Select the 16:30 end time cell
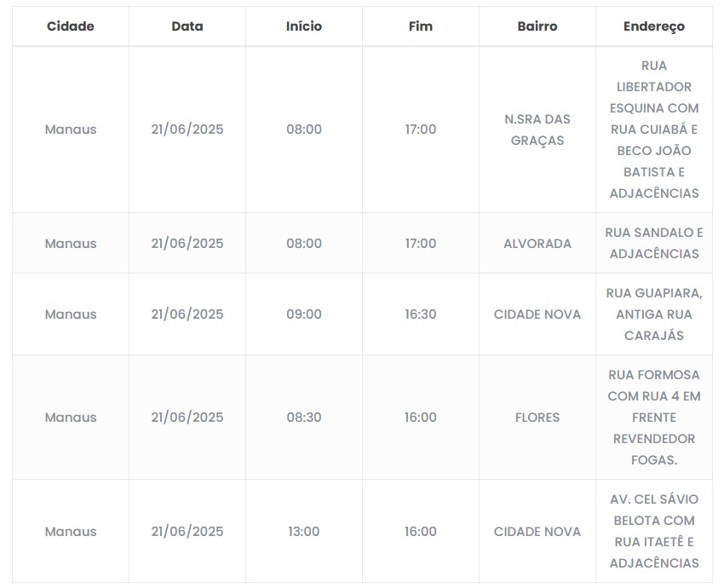 (x=421, y=314)
